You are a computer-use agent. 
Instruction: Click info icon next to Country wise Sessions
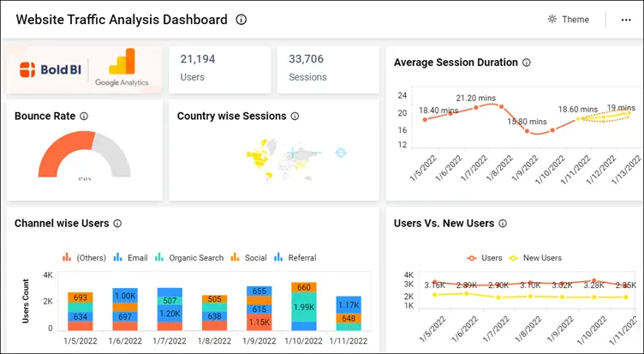point(295,117)
